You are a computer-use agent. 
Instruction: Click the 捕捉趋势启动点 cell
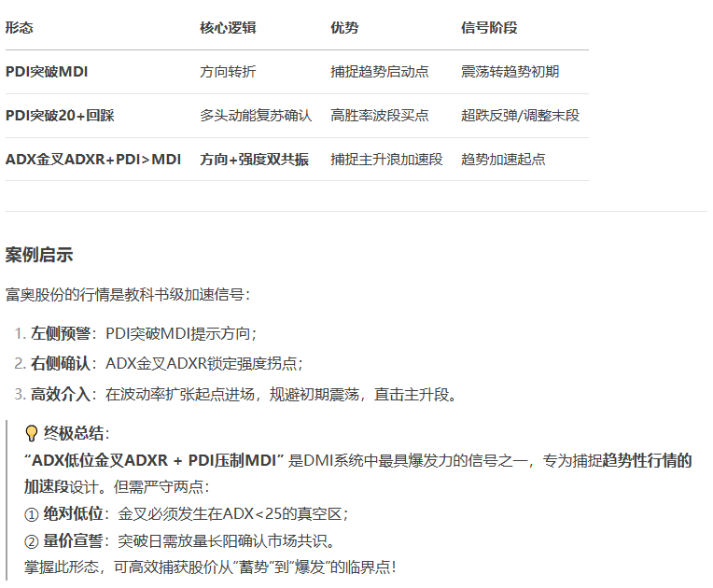click(x=379, y=72)
